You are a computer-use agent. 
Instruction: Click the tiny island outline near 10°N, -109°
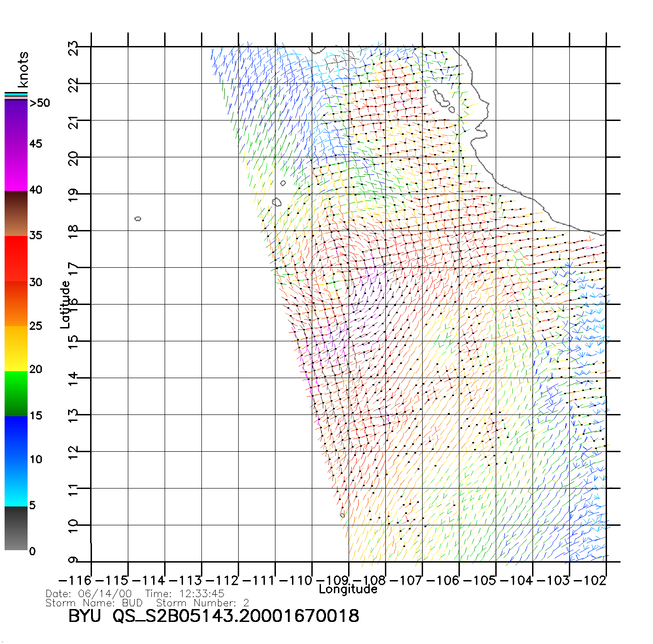coord(342,515)
